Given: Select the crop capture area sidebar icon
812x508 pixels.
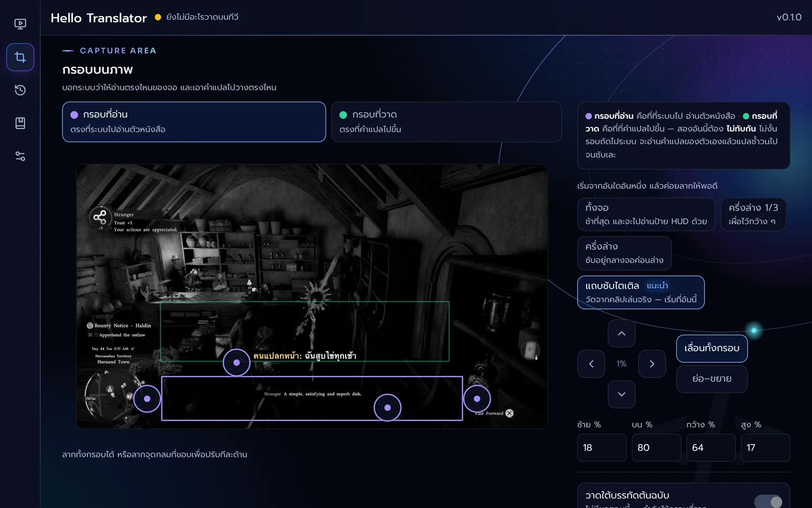Looking at the screenshot, I should point(20,57).
